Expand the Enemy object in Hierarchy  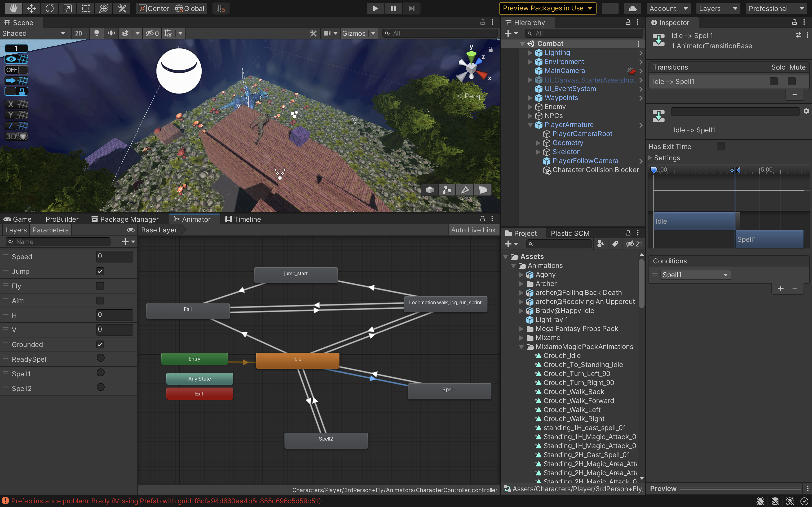(530, 107)
